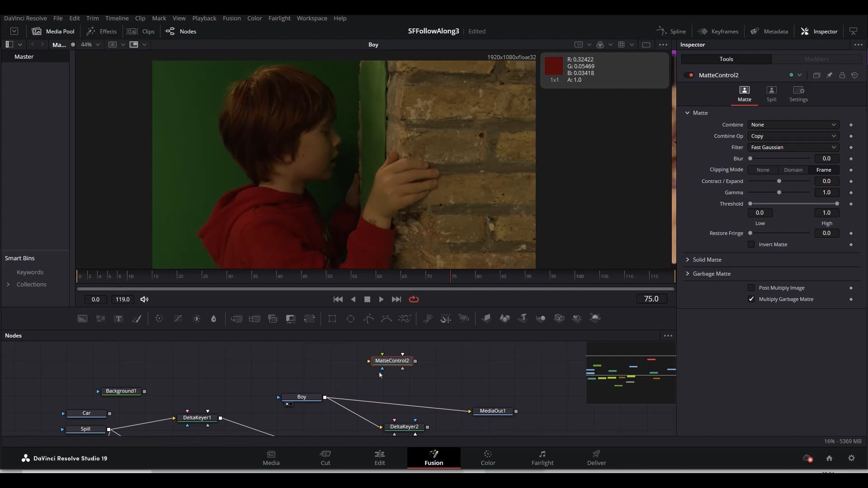Open the Fusion menu
The width and height of the screenshot is (868, 488).
pyautogui.click(x=231, y=18)
